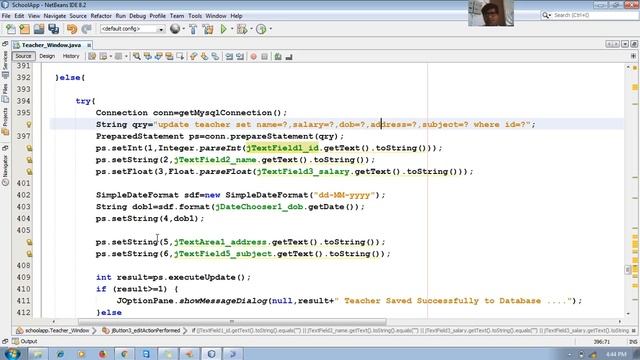Viewport: 640px width, 360px height.
Task: Show the opened documents list dropdown
Action: [625, 44]
